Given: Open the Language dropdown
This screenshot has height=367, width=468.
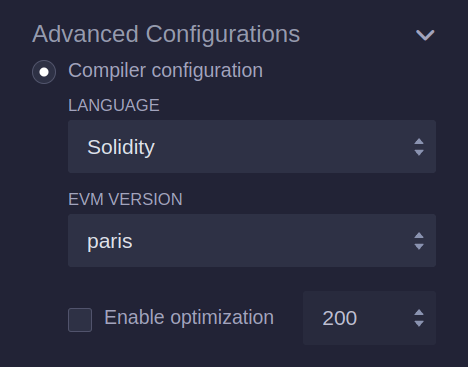Looking at the screenshot, I should coord(252,147).
